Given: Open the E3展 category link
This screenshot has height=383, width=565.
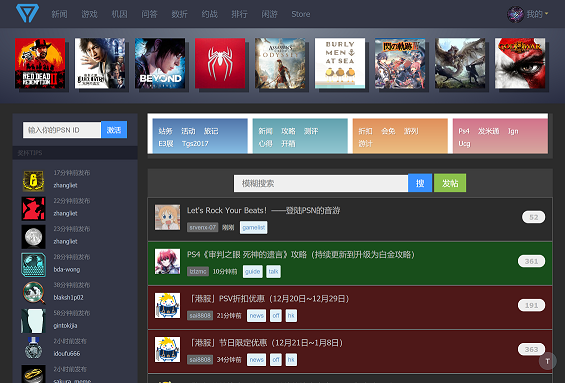Looking at the screenshot, I should click(x=166, y=144).
